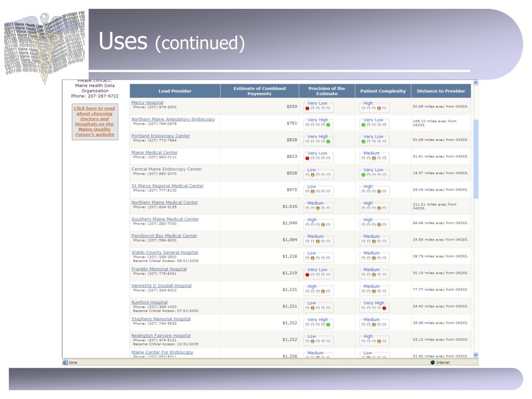The width and height of the screenshot is (532, 399).
Task: Click Waldo County's Low precision indicator
Action: (x=318, y=256)
